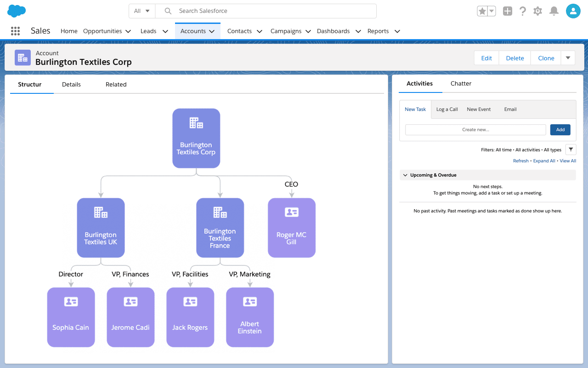The width and height of the screenshot is (588, 368).
Task: Click the Salesforce cloud logo
Action: (17, 11)
